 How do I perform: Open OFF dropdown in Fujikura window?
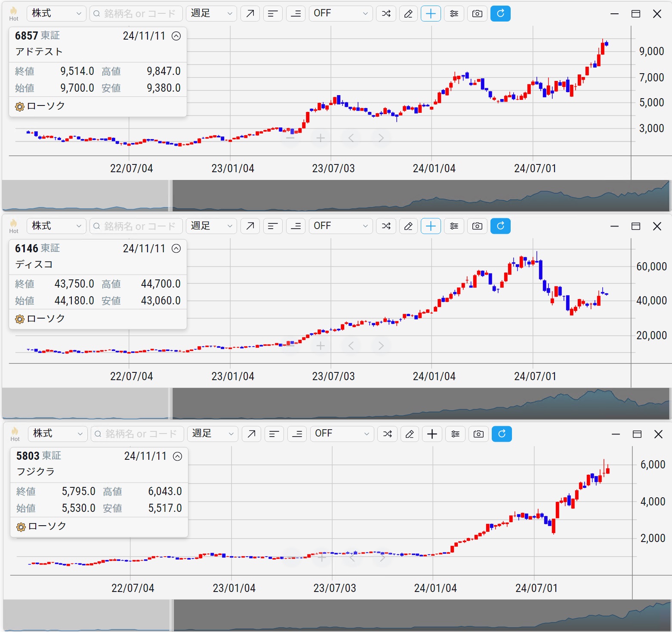click(342, 434)
